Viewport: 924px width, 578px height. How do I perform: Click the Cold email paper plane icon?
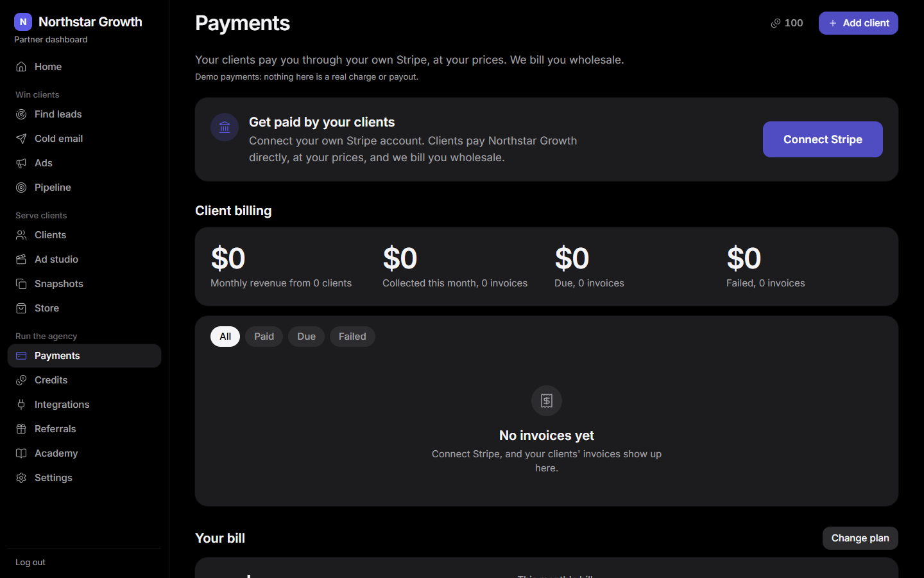[x=21, y=139]
